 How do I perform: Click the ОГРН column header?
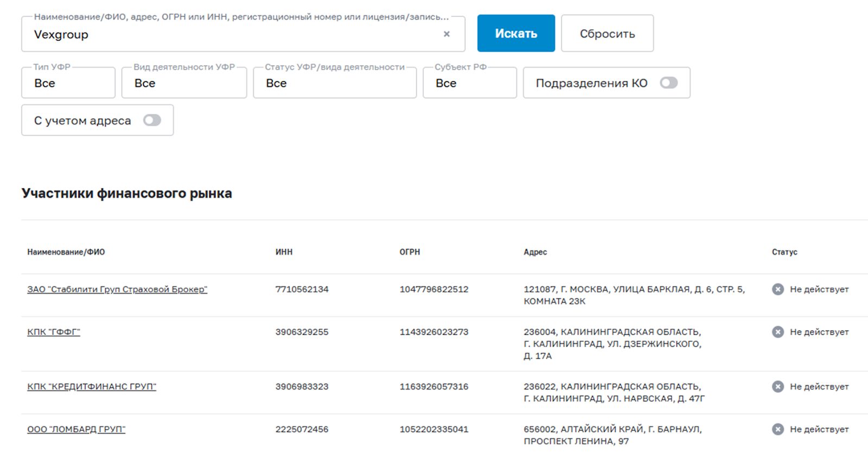pyautogui.click(x=410, y=252)
